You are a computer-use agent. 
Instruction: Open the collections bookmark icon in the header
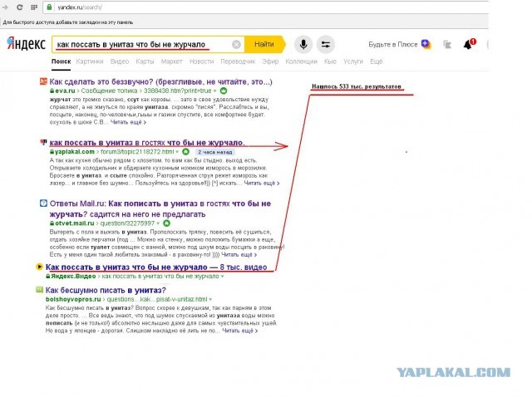click(x=447, y=44)
